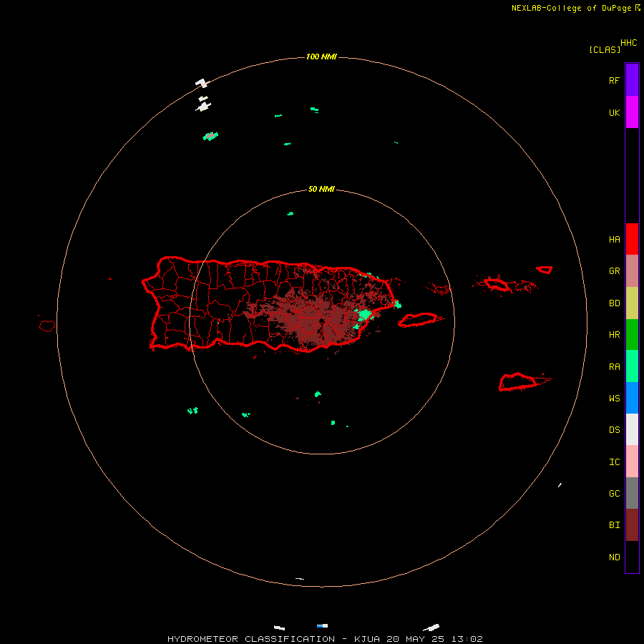Image resolution: width=644 pixels, height=644 pixels.
Task: Click the [CLAS] units label
Action: coord(605,49)
